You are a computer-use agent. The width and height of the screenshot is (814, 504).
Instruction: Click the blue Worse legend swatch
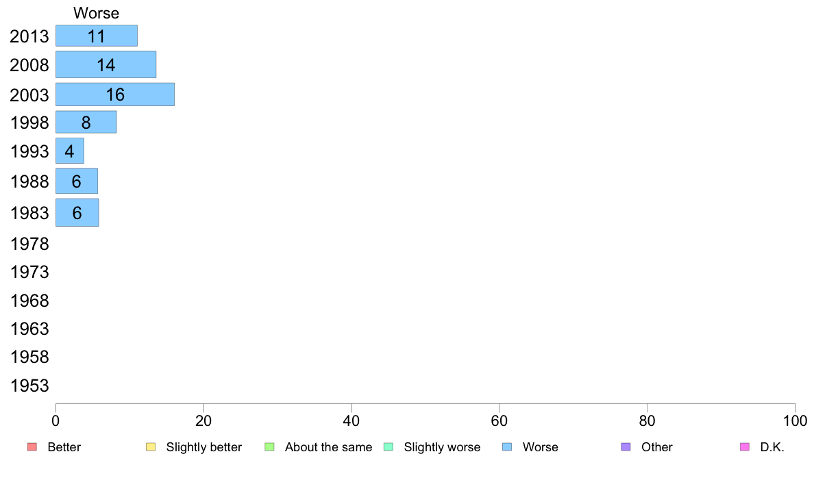coord(507,447)
